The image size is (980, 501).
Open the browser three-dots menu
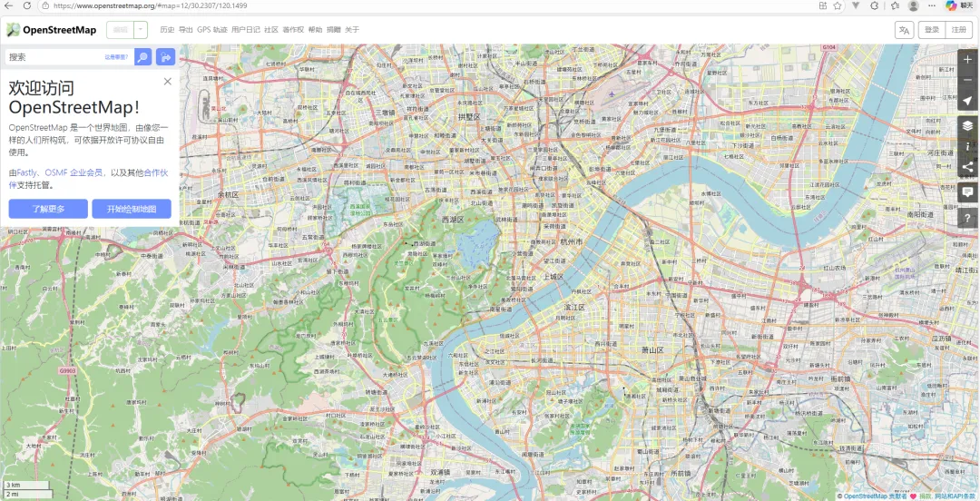click(x=932, y=5)
